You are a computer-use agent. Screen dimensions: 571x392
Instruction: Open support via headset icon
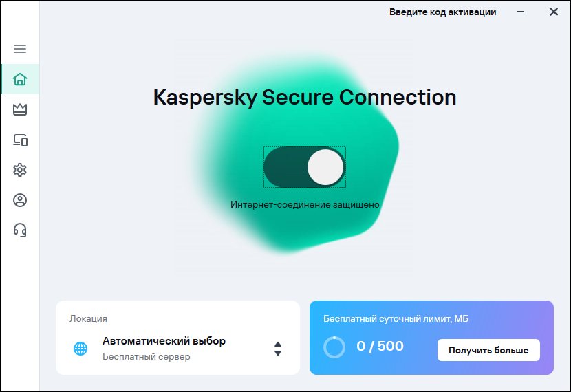(20, 230)
